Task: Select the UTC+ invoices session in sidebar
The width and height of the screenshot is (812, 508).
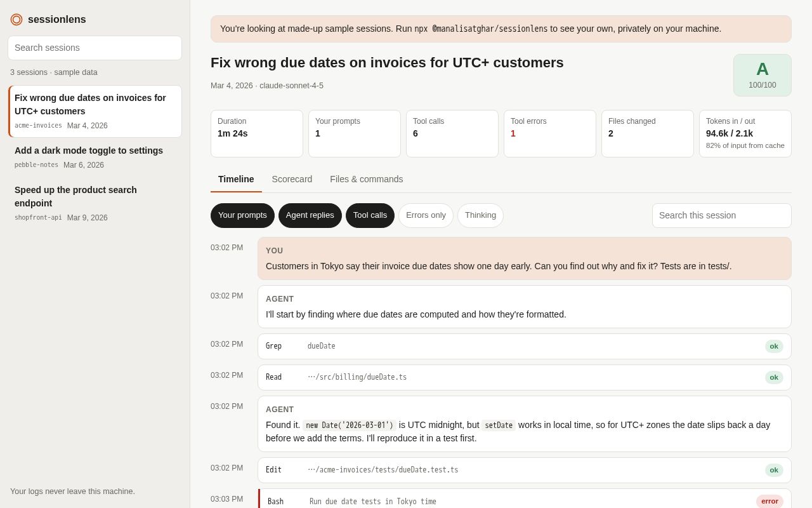Action: (x=95, y=112)
